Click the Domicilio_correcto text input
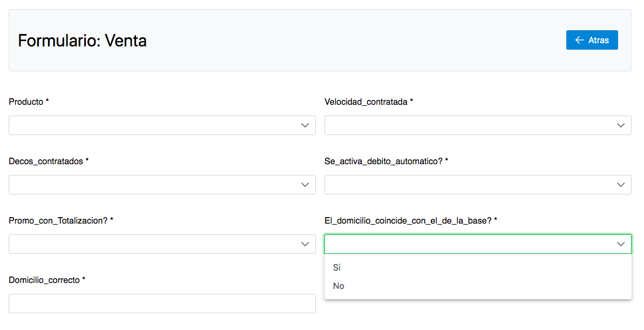This screenshot has width=644, height=330. [x=162, y=304]
